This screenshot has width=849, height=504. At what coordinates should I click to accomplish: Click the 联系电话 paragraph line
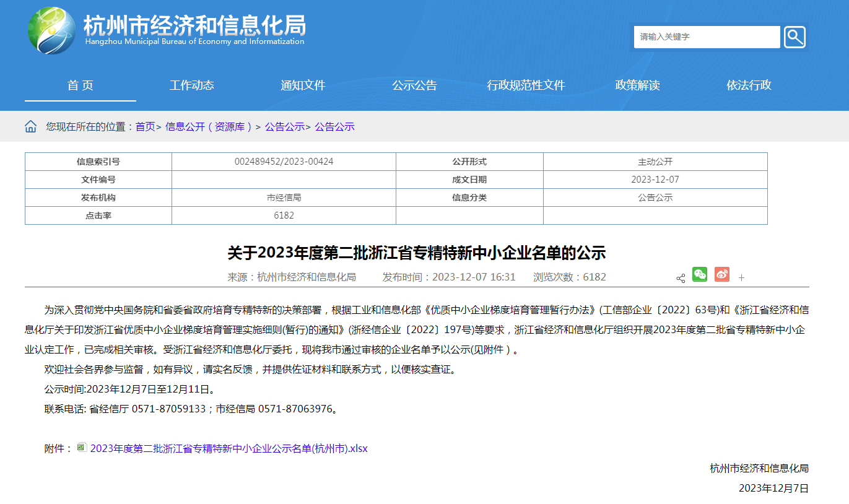pos(191,409)
